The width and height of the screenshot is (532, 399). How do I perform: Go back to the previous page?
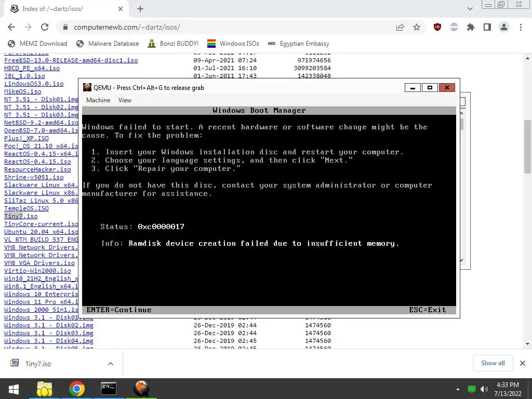pyautogui.click(x=11, y=27)
